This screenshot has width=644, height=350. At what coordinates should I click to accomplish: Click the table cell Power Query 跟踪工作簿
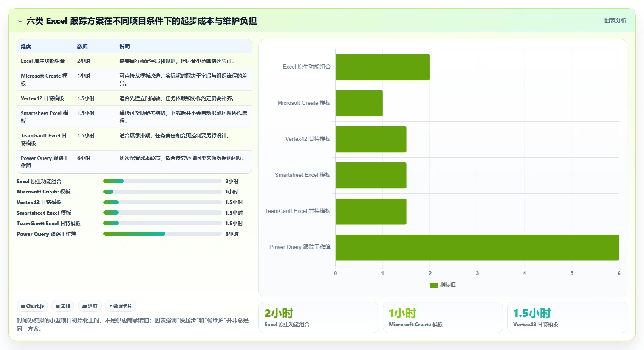tap(45, 162)
